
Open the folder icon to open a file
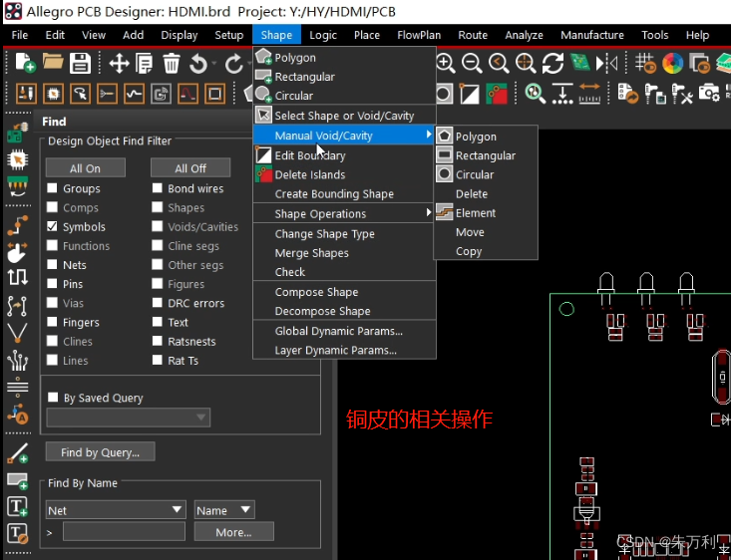click(52, 64)
